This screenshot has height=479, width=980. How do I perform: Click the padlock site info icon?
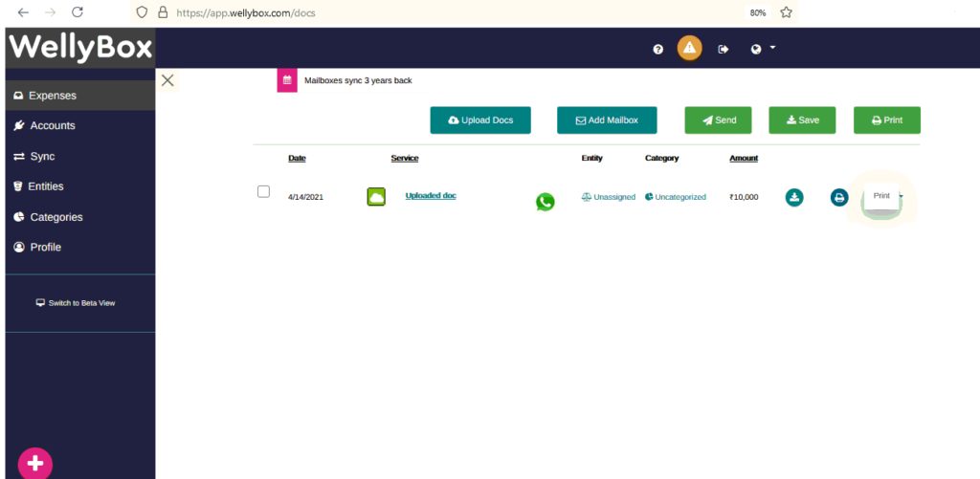pyautogui.click(x=163, y=11)
